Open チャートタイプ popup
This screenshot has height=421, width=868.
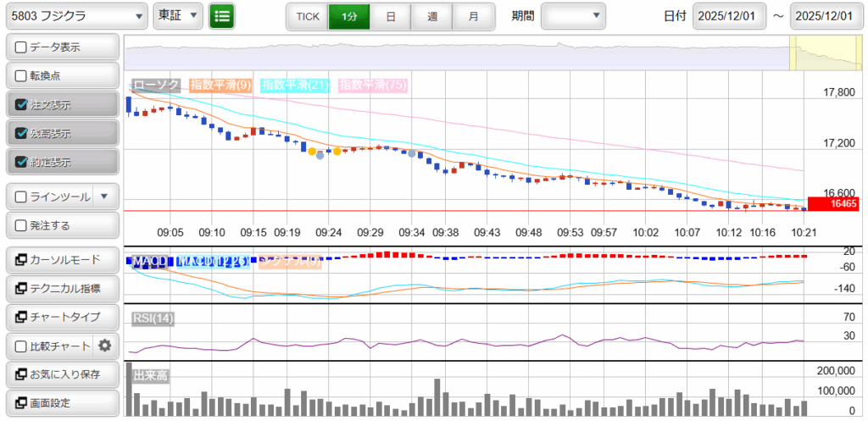(x=61, y=317)
